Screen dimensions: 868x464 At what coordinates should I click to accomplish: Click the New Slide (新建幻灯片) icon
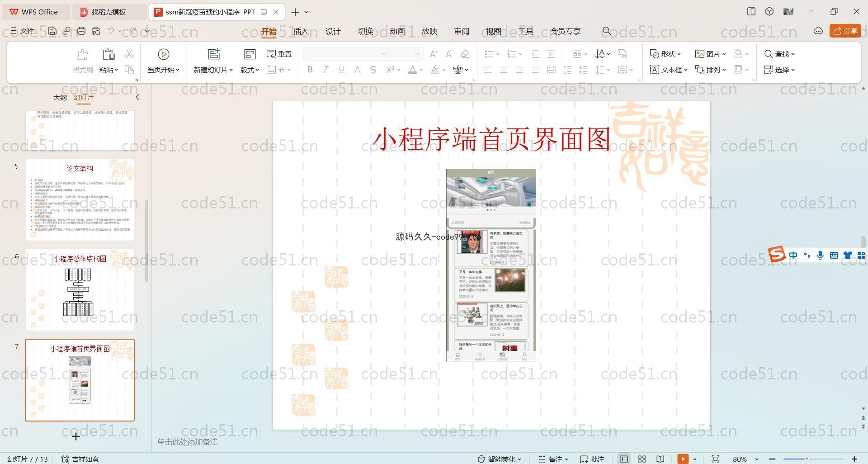(x=213, y=54)
